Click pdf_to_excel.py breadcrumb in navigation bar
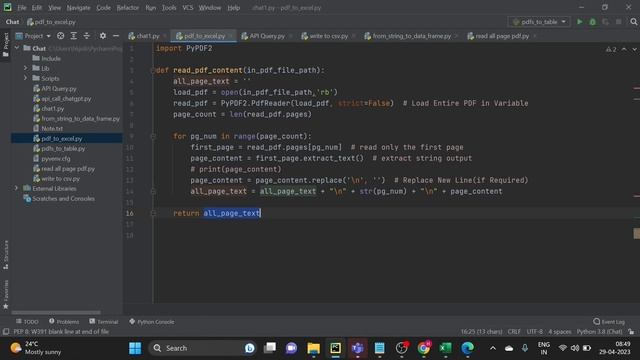Viewport: 640px width, 360px height. point(51,22)
